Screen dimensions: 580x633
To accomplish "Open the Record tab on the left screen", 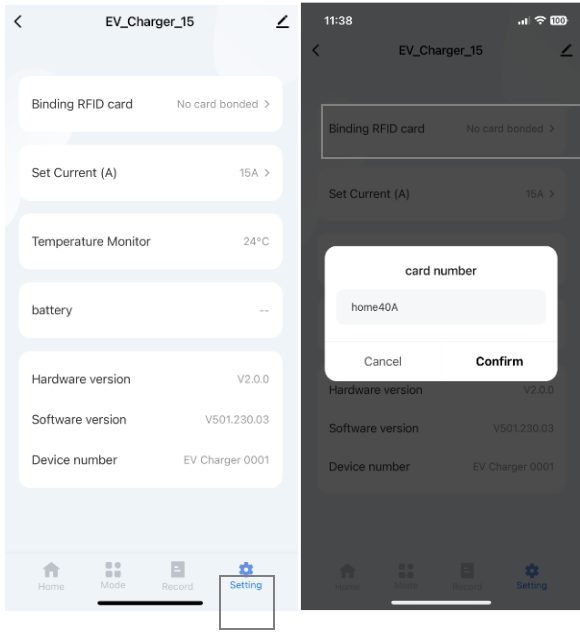I will coord(178,576).
